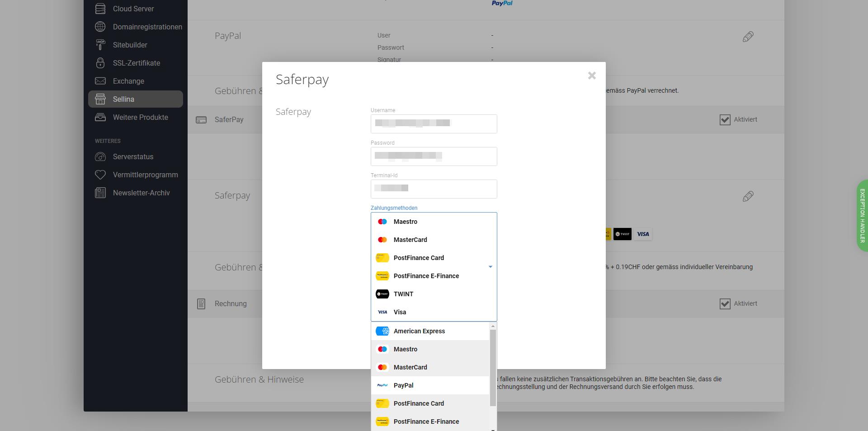The image size is (868, 431).
Task: Edit PayPal settings with pencil icon
Action: click(x=748, y=37)
